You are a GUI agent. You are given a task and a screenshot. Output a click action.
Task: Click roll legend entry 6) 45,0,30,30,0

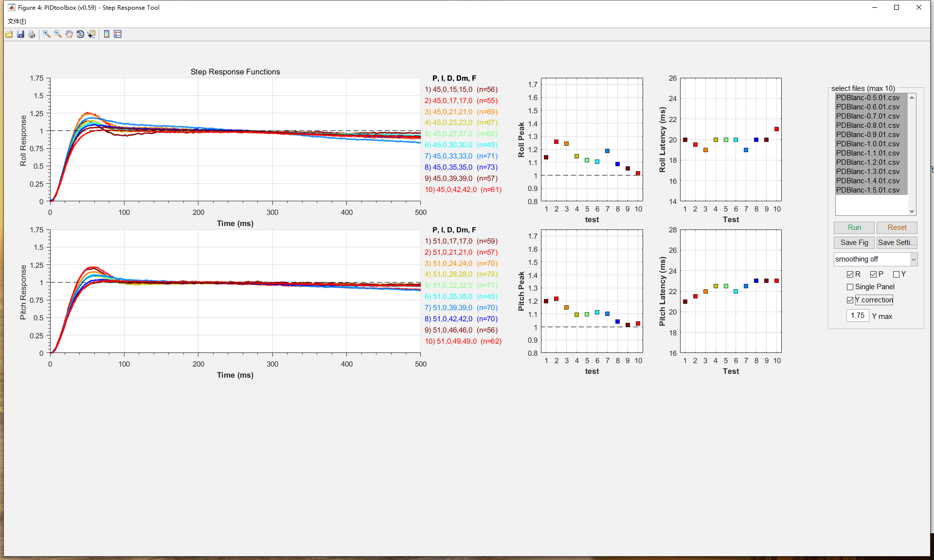coord(461,145)
